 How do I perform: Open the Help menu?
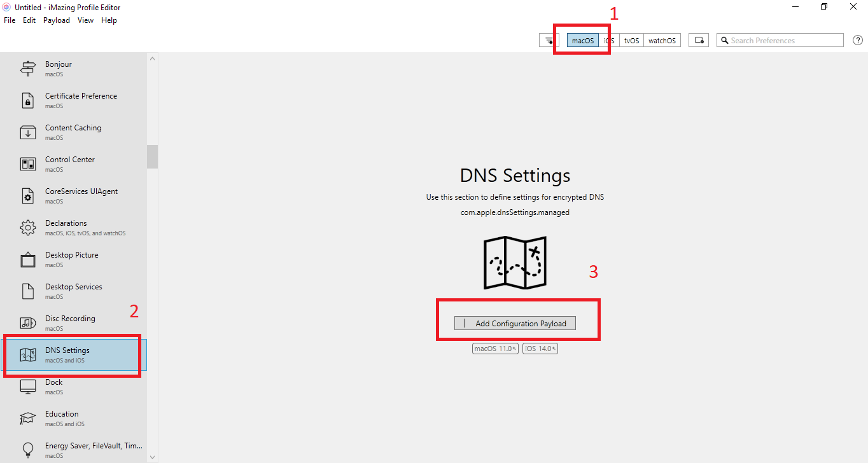(109, 20)
